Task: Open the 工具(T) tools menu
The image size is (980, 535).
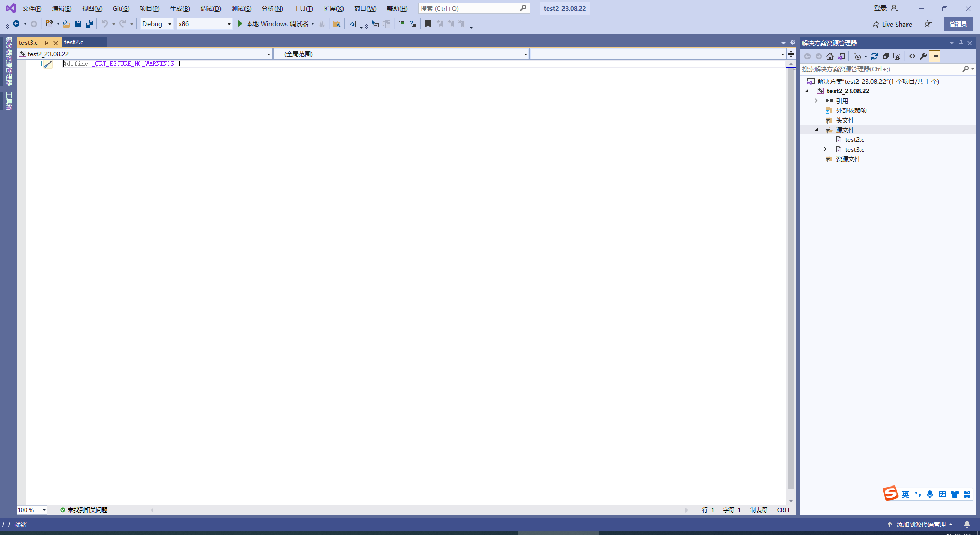Action: (303, 8)
